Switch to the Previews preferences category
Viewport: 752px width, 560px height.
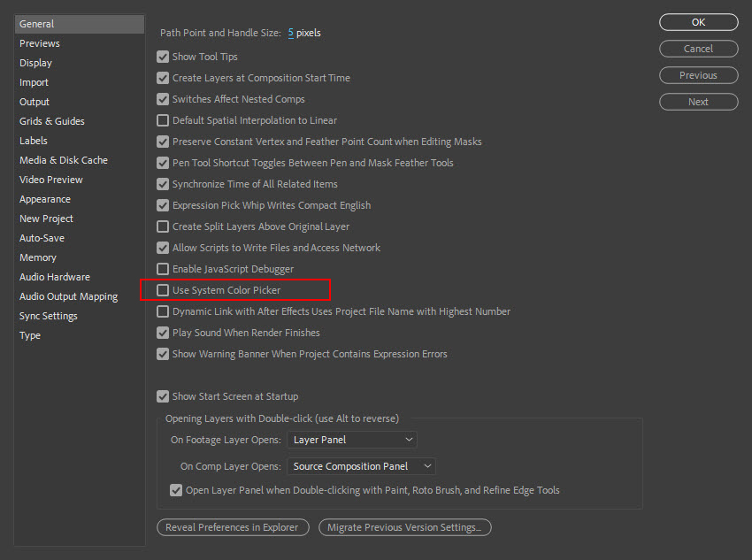[x=40, y=43]
